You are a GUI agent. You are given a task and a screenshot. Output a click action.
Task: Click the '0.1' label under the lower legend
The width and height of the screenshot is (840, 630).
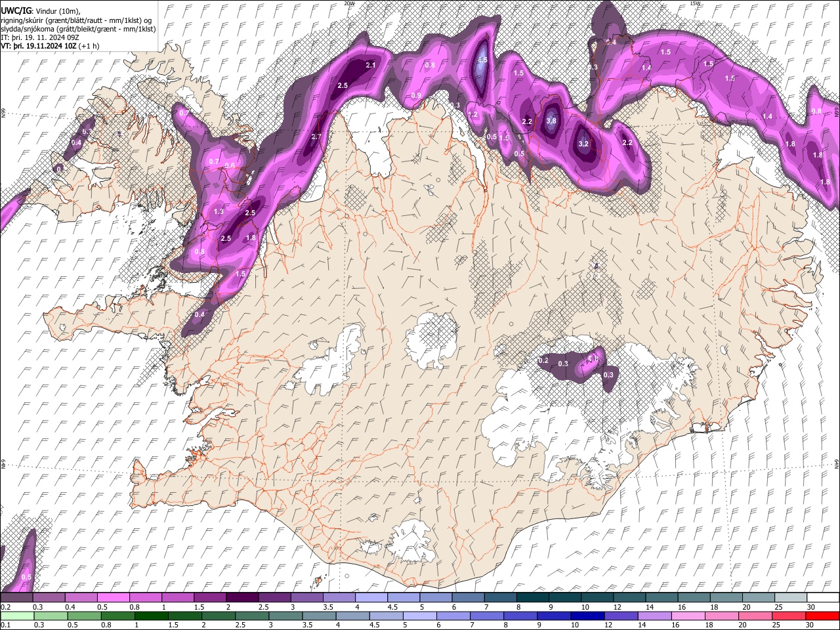5,625
